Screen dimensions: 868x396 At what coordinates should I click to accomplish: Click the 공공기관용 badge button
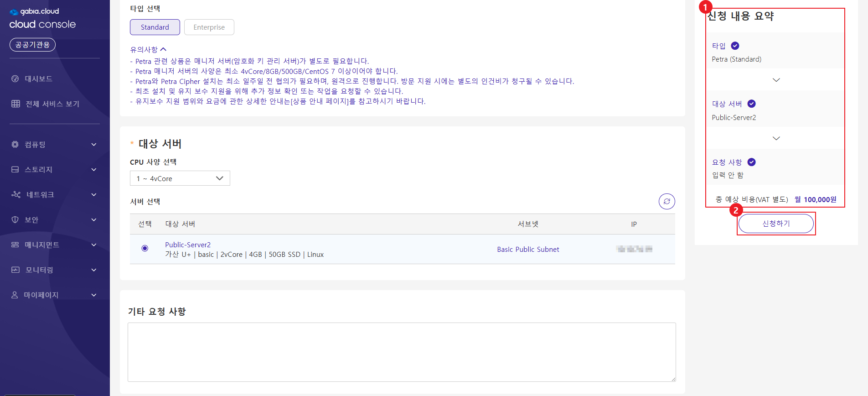pos(32,45)
